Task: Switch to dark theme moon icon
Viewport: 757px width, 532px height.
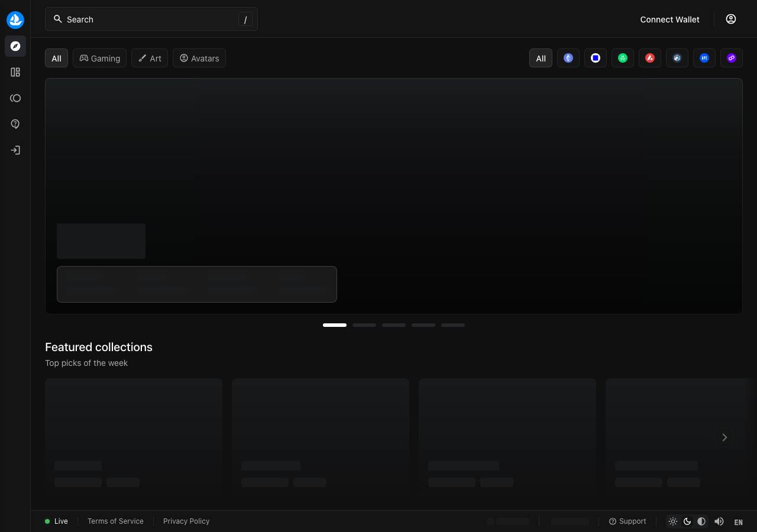Action: 687,521
